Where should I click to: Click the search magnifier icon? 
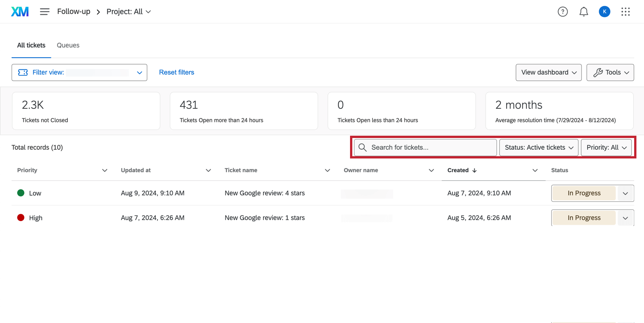[x=363, y=147]
